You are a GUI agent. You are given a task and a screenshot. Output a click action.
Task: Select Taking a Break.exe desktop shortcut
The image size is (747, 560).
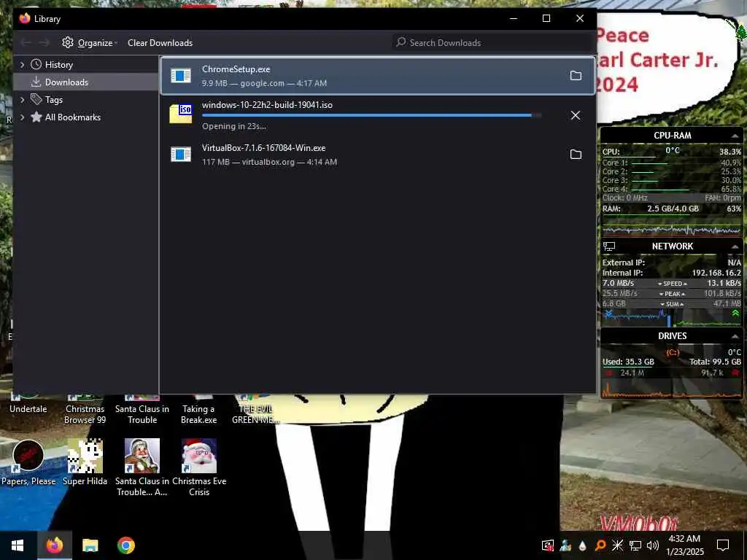199,410
